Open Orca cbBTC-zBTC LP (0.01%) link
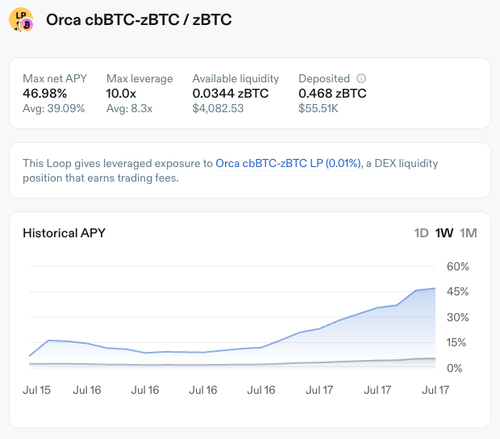 pos(288,163)
